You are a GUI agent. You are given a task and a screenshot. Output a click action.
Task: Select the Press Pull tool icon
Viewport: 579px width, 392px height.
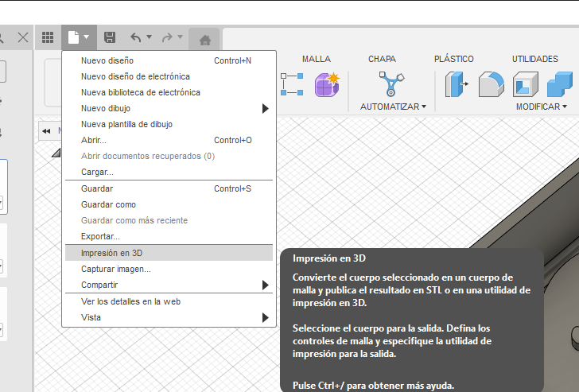[x=457, y=84]
